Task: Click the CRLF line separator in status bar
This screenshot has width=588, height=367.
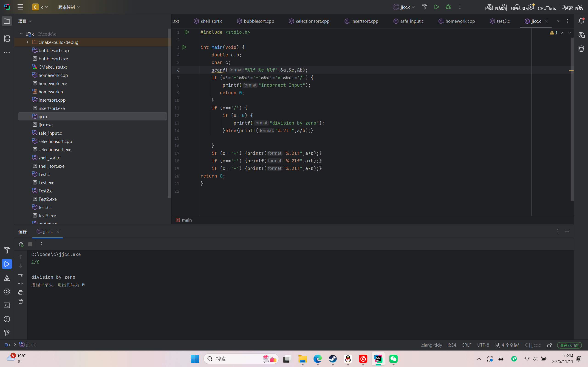Action: point(466,345)
